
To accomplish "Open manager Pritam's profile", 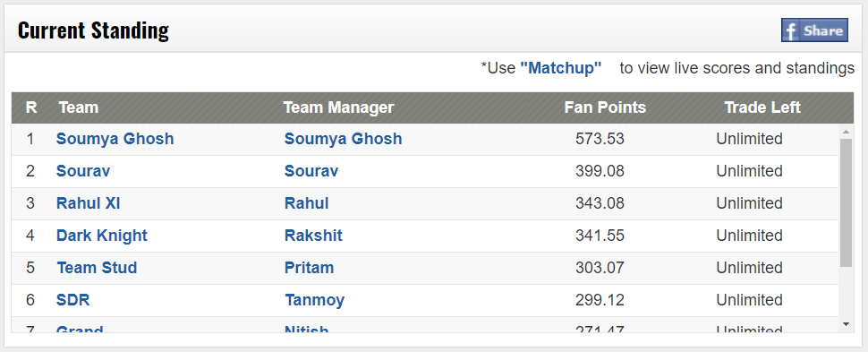I will (309, 267).
